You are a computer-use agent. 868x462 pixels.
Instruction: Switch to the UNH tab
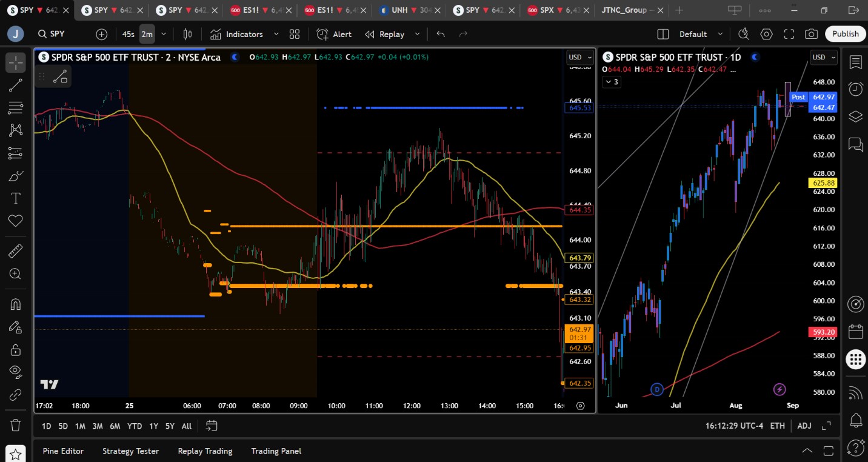tap(409, 10)
